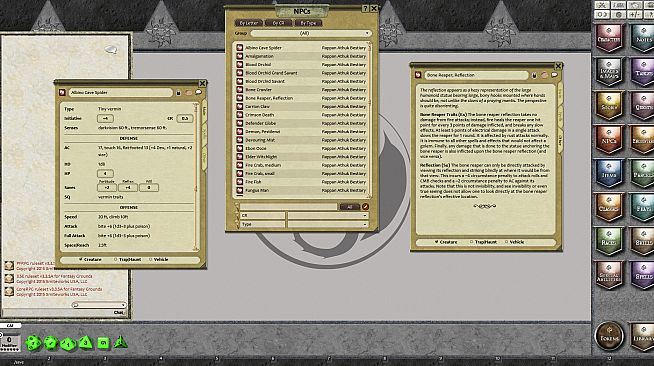This screenshot has width=654, height=366.
Task: Click the HP value box
Action: 105,173
